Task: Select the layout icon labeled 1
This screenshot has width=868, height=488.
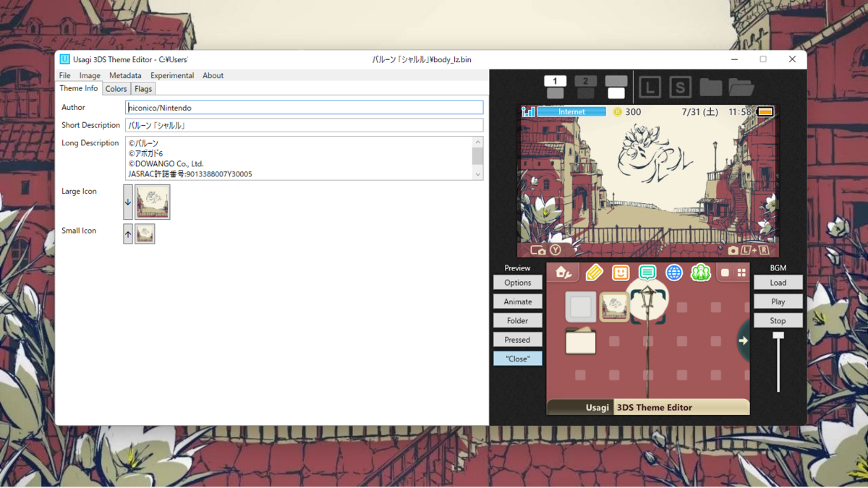Action: 555,87
